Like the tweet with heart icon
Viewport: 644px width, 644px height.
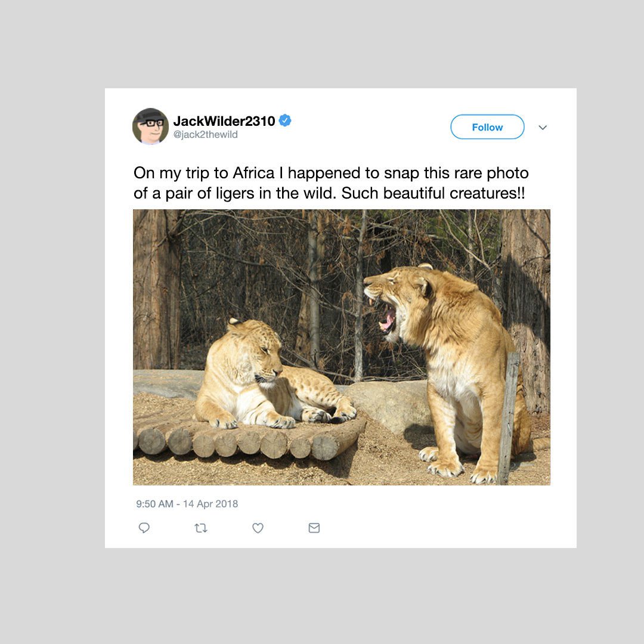tap(258, 528)
